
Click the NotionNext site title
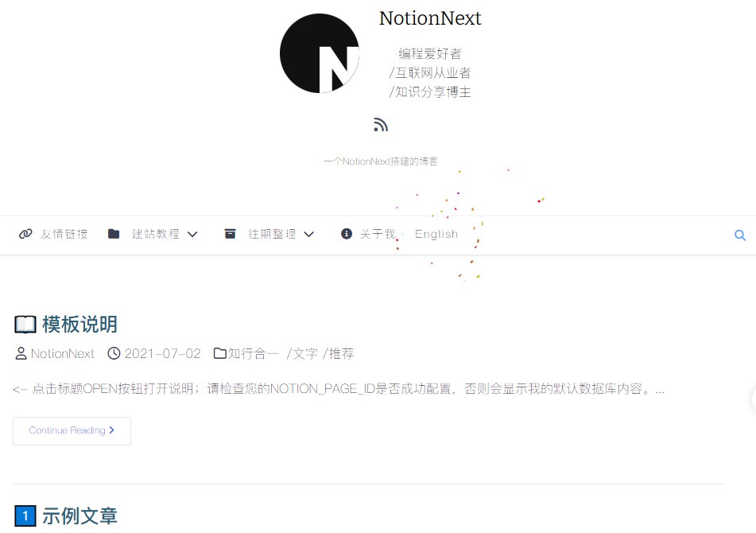coord(430,18)
